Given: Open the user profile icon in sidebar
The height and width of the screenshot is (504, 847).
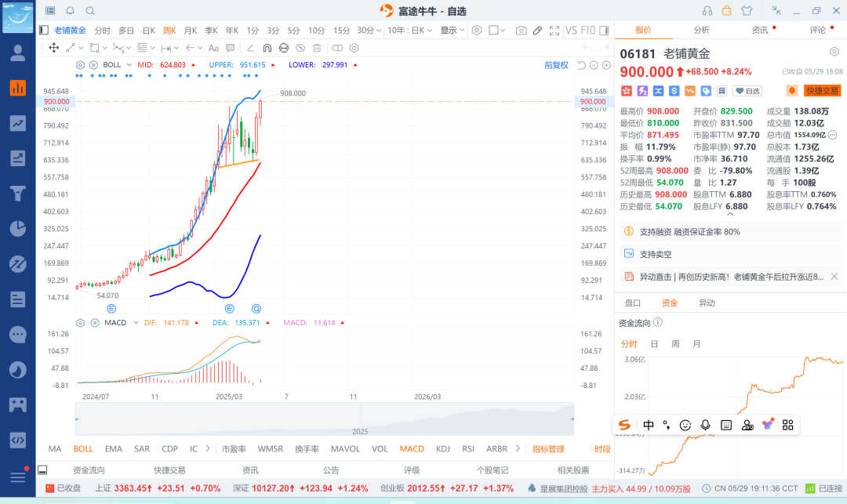Looking at the screenshot, I should 18,53.
